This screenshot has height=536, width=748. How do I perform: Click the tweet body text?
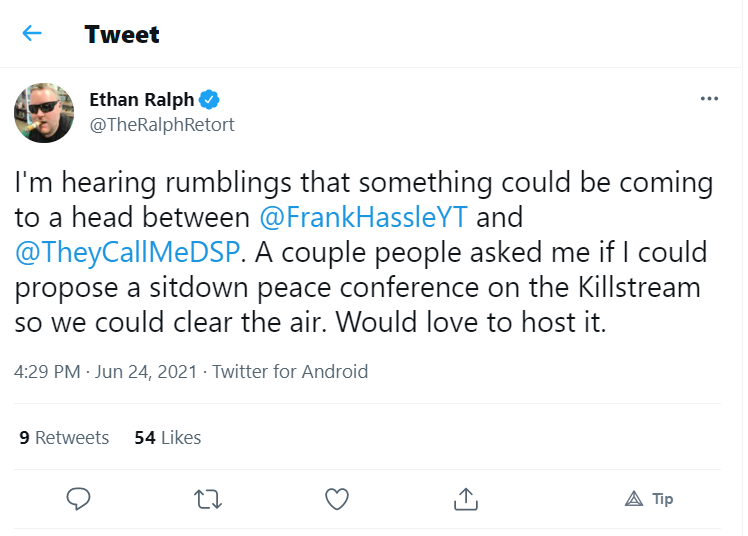tap(364, 252)
